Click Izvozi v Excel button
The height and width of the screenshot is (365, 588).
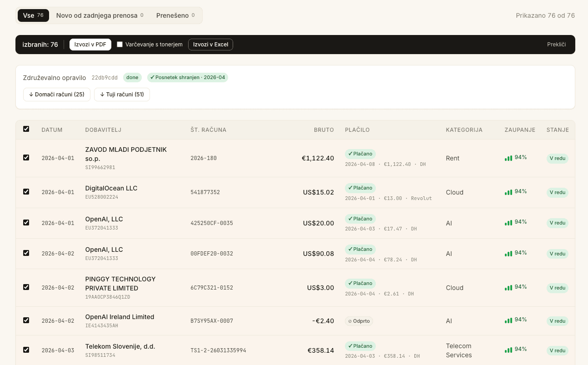pyautogui.click(x=210, y=45)
